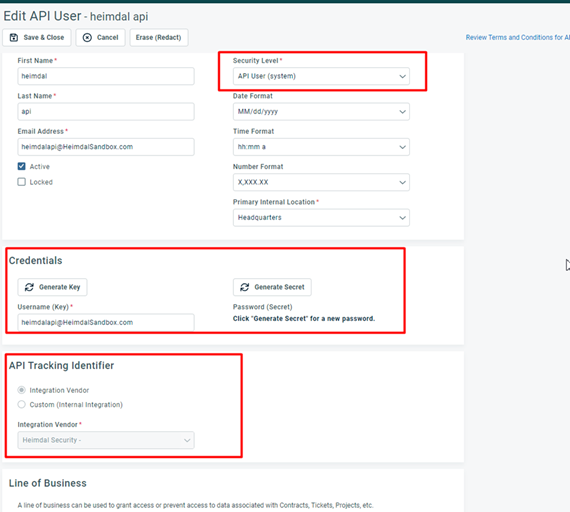Click the Cancel circle-x icon

coord(87,37)
